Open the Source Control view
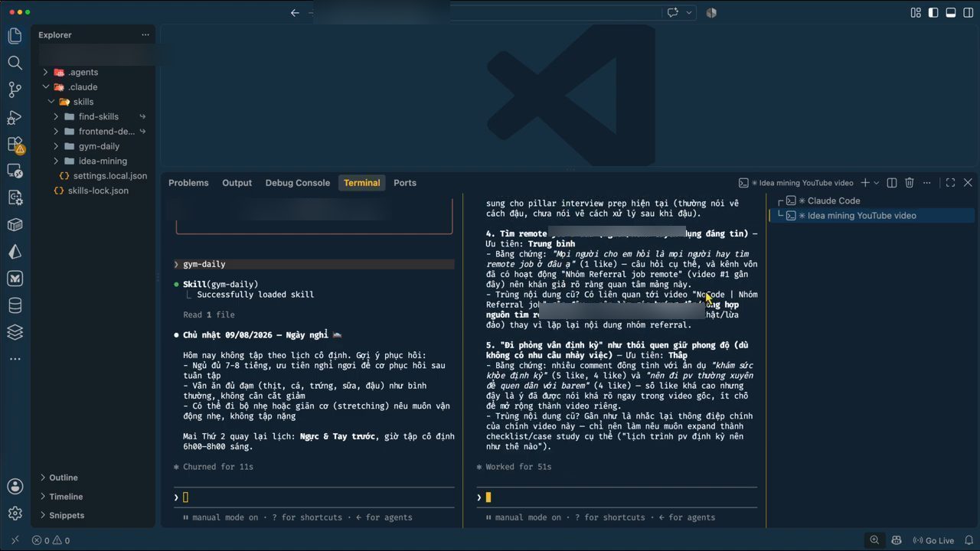Image resolution: width=980 pixels, height=551 pixels. point(15,90)
